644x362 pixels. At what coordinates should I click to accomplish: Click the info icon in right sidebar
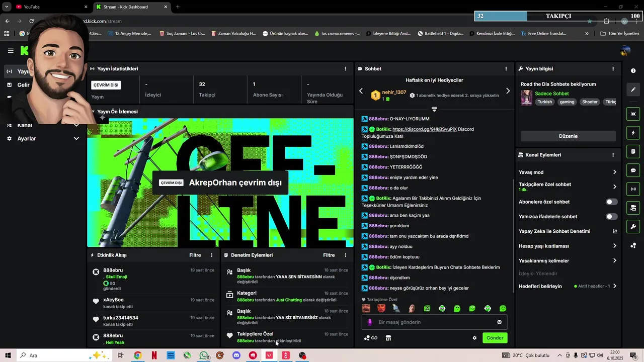tap(633, 71)
